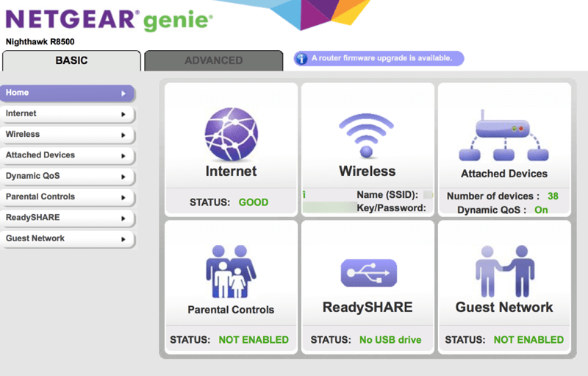Click the Wireless tile title
Screen dimensions: 588x376
point(367,171)
